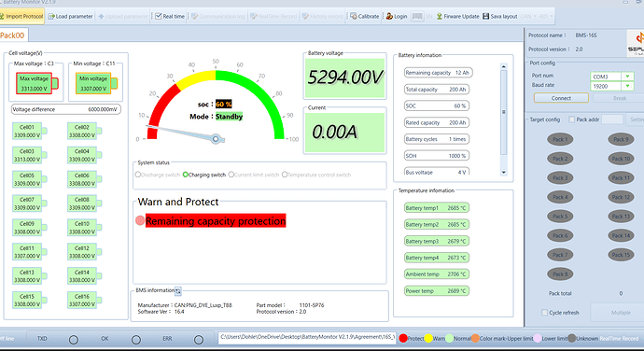Select the Cell10 battery indicator

85,228
